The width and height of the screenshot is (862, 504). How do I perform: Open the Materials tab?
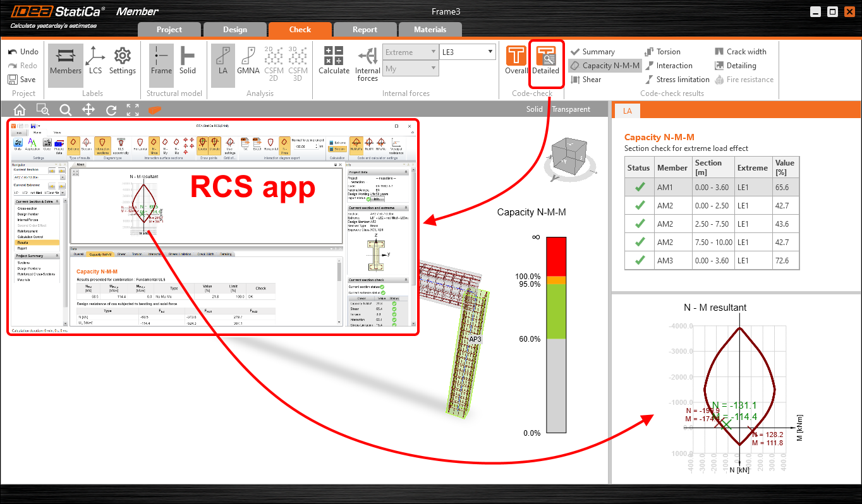[x=430, y=30]
